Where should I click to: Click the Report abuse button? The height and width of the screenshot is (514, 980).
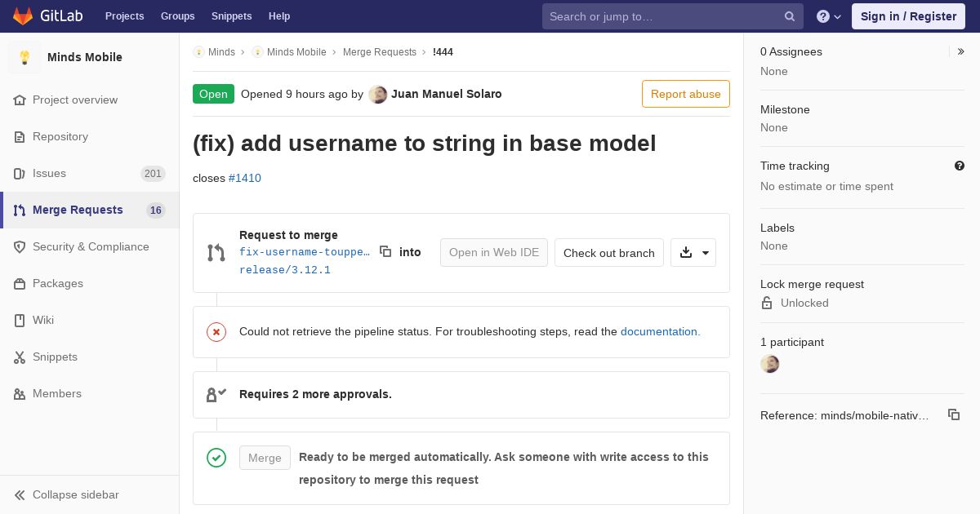[685, 94]
